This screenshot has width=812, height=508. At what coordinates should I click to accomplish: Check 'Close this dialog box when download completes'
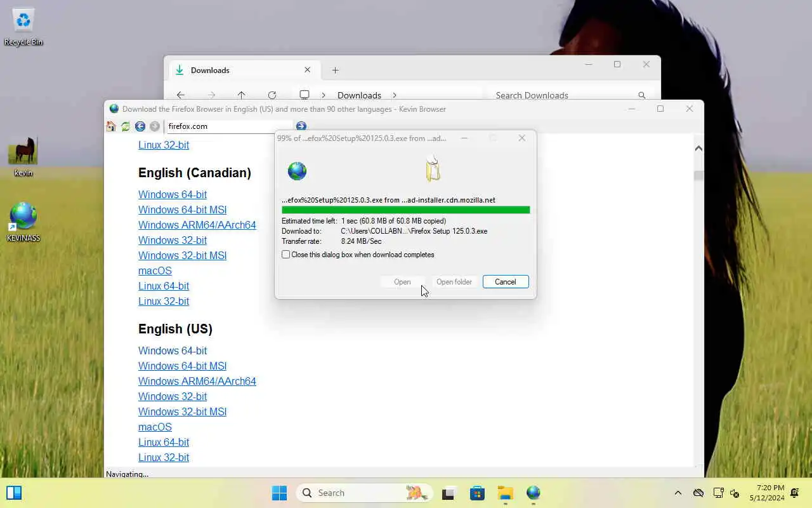[x=286, y=255]
